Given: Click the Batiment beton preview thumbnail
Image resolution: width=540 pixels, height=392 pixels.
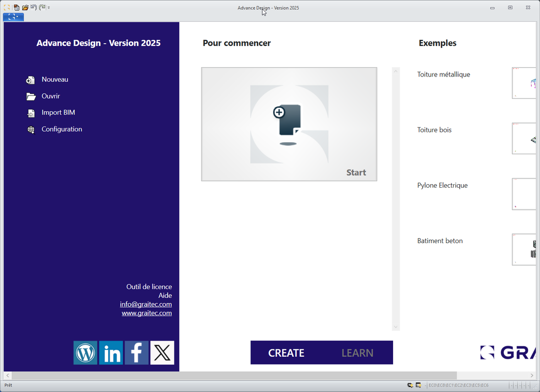Looking at the screenshot, I should [x=524, y=249].
